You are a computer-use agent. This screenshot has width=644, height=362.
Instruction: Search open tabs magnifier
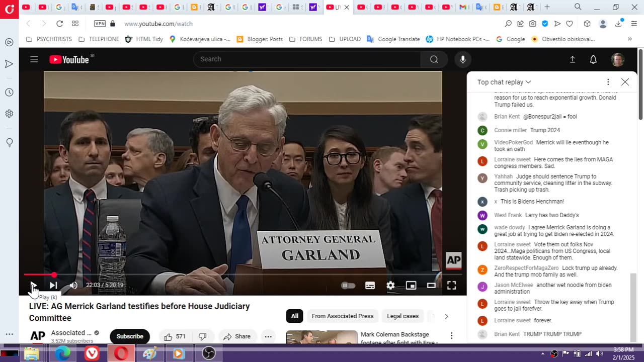pyautogui.click(x=578, y=7)
